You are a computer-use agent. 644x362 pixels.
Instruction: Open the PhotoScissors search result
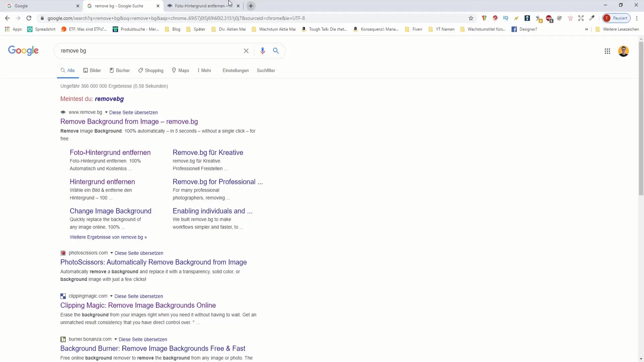point(154,262)
